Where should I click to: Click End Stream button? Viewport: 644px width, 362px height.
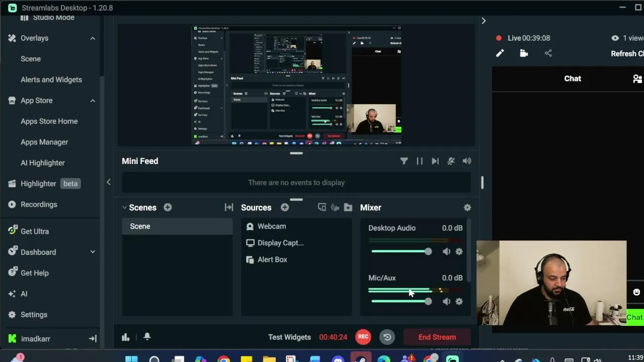(x=437, y=337)
